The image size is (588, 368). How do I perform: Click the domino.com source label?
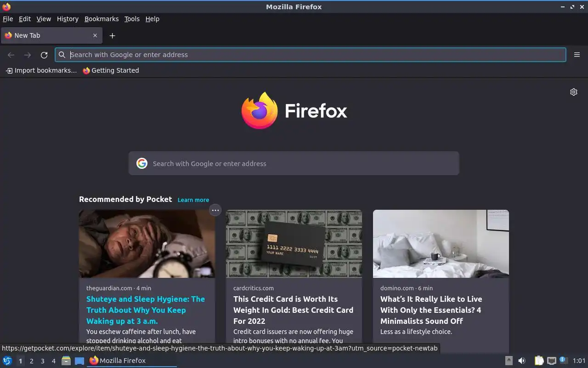click(397, 288)
